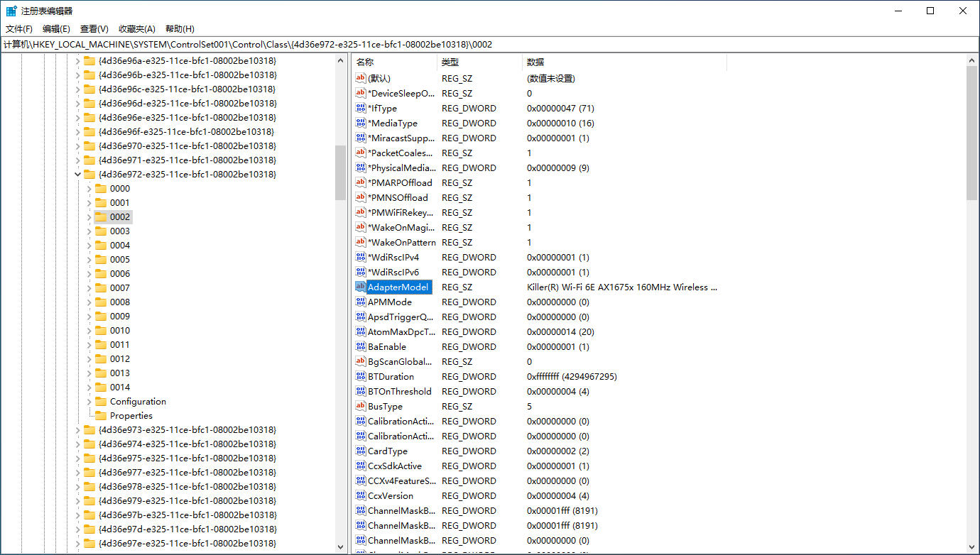Expand subkey 0000 arrow
This screenshot has width=980, height=555.
click(89, 188)
